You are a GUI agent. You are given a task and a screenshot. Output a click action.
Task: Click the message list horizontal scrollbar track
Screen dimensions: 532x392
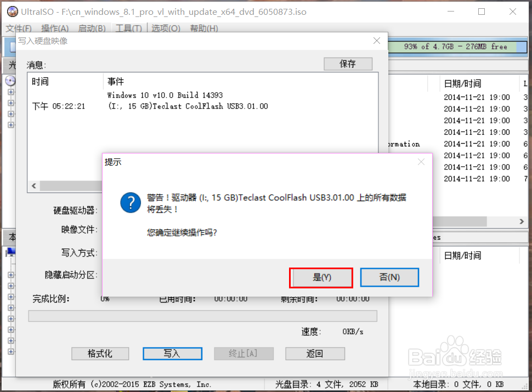click(71, 186)
